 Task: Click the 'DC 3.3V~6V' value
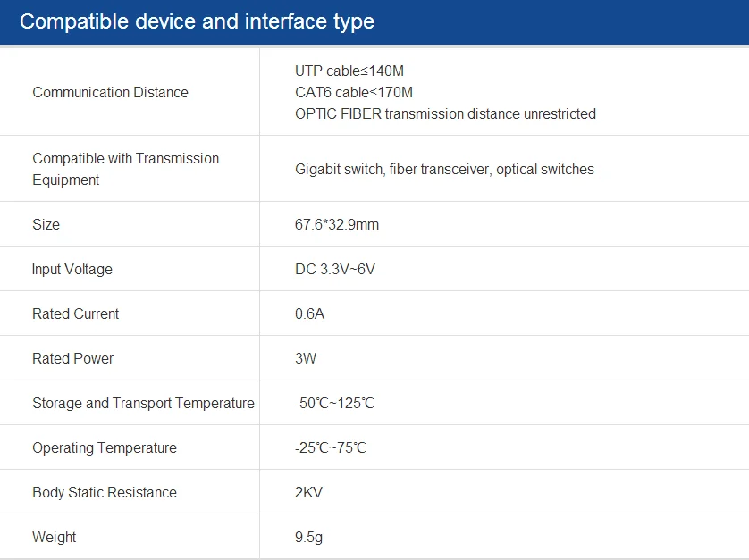[x=334, y=269]
